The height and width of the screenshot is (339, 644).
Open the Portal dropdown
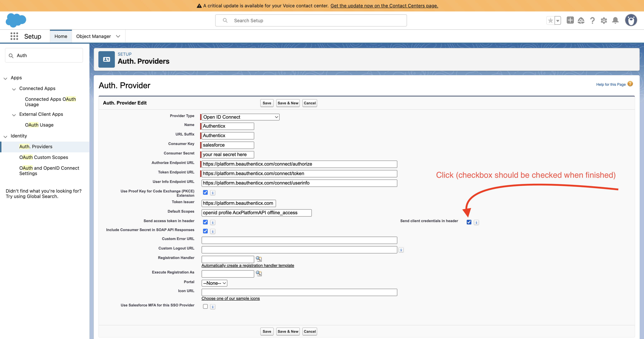(214, 283)
